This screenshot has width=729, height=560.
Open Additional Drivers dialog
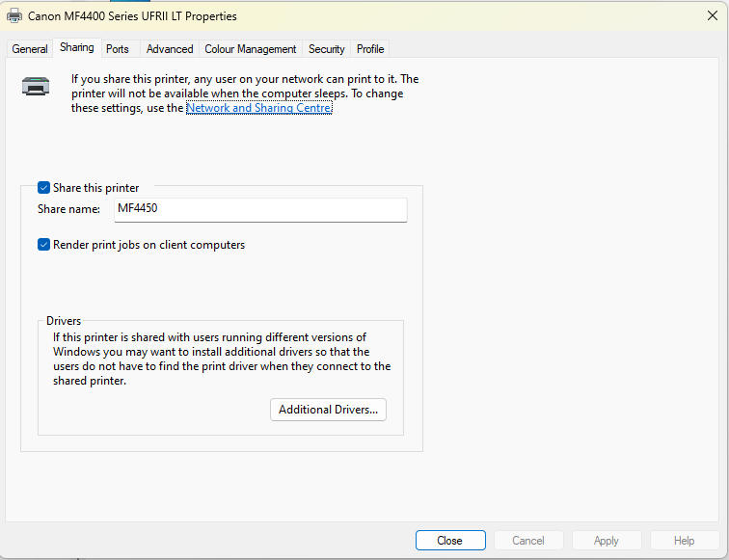click(328, 410)
